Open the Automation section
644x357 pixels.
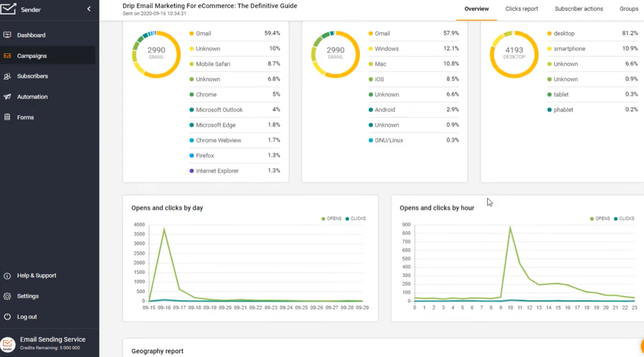point(33,97)
